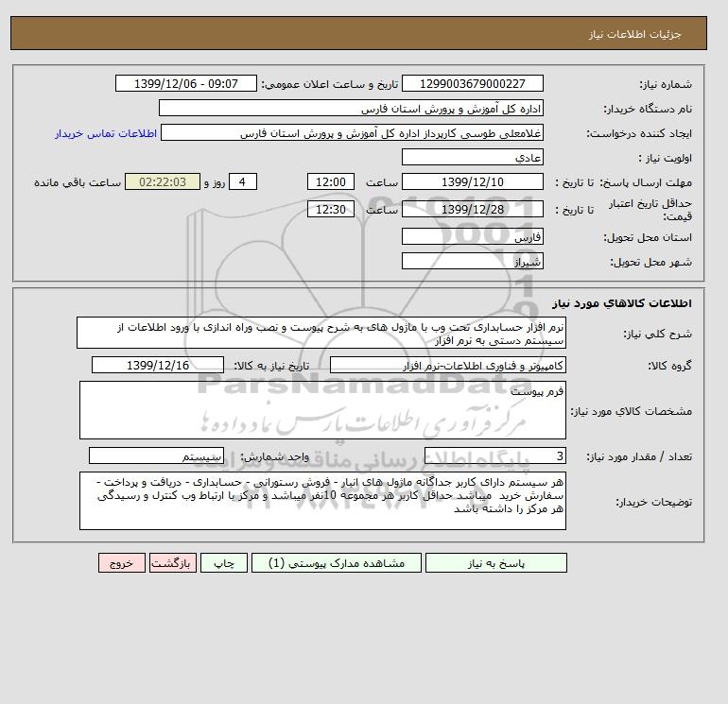Click the مشخصات کالای مورد نیاز label
Image resolution: width=728 pixels, height=704 pixels.
631,411
